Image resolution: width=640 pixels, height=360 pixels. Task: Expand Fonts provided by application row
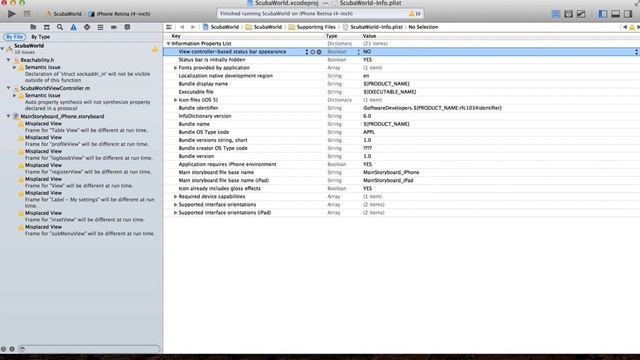[176, 68]
